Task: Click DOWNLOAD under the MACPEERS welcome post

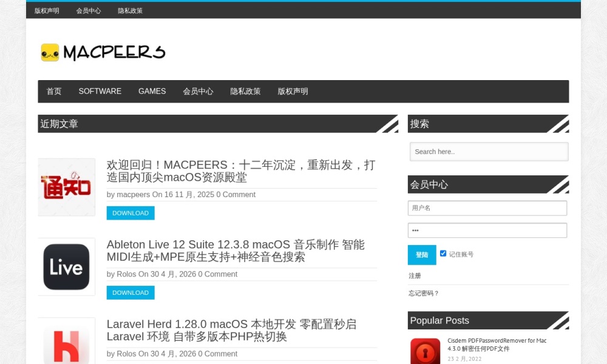Action: [131, 213]
